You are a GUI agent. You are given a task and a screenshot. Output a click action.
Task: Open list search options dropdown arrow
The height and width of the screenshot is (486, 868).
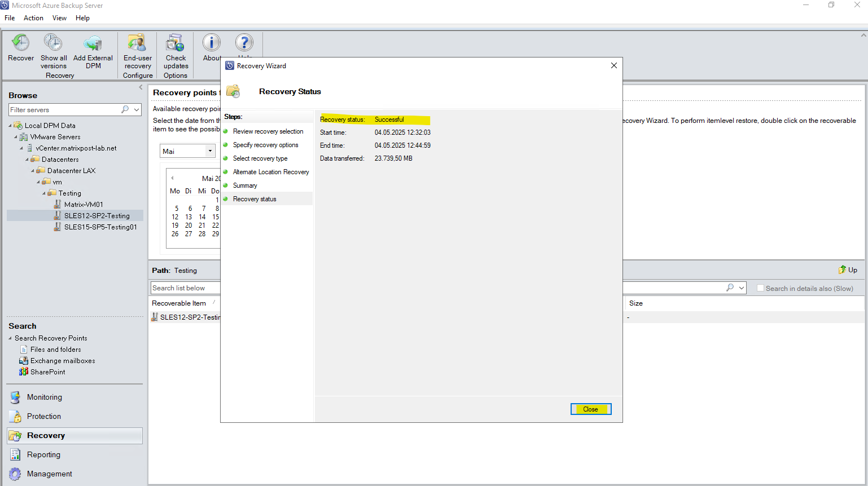[742, 288]
